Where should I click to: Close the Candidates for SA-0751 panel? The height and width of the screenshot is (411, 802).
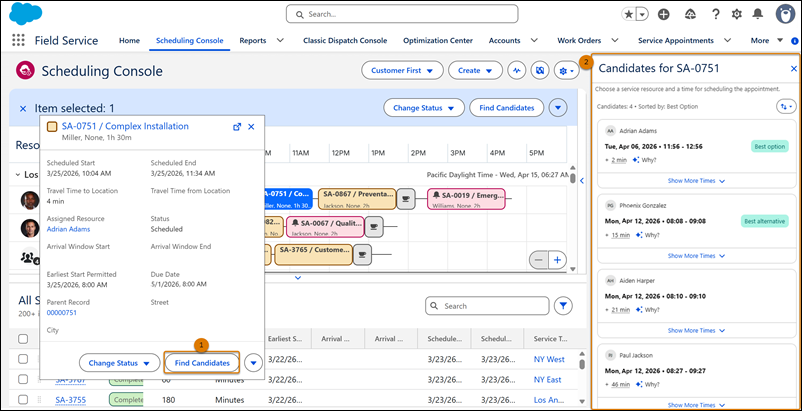pos(794,68)
